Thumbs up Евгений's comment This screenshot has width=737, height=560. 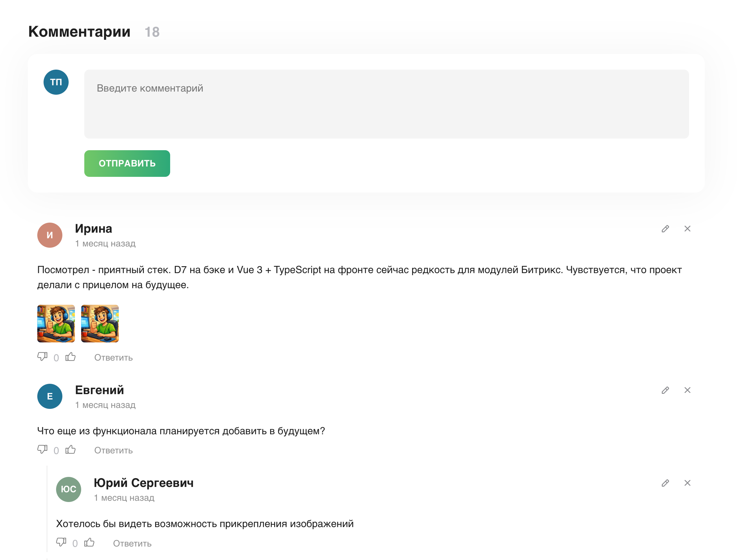(x=71, y=450)
